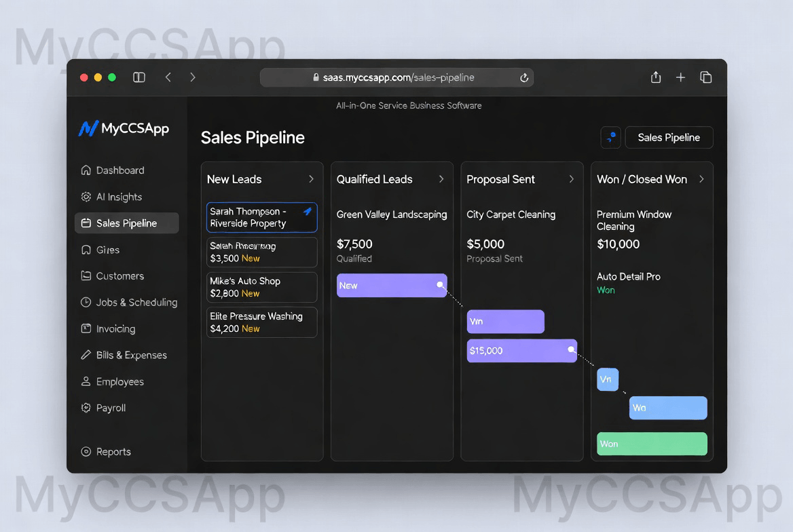Click the browser share icon
This screenshot has width=793, height=532.
pos(656,77)
